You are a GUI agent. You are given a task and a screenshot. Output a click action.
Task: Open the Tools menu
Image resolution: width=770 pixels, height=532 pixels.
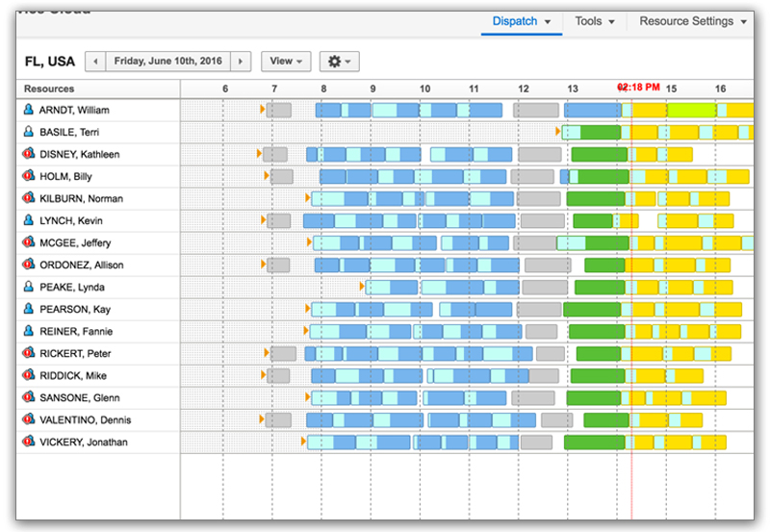(595, 21)
